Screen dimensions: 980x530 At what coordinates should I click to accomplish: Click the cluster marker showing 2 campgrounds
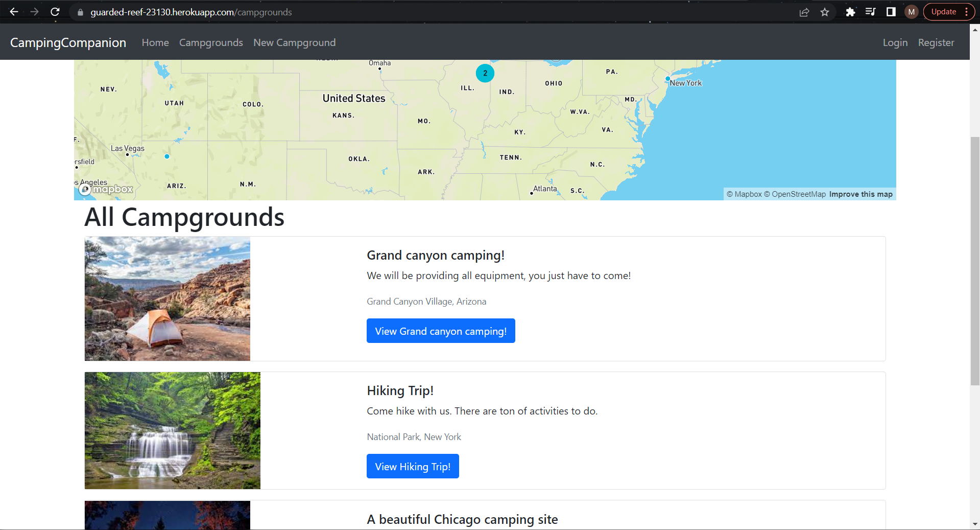point(485,73)
